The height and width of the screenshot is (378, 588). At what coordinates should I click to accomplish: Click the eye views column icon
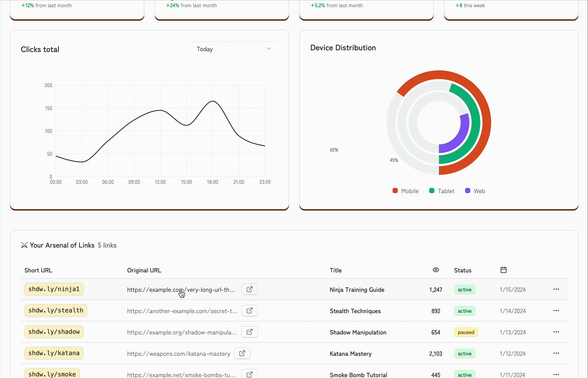436,270
